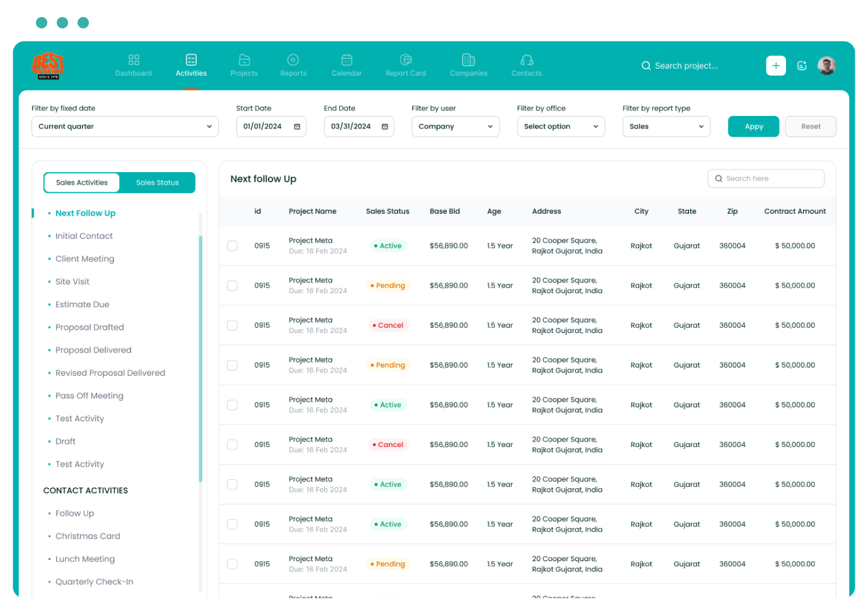868x611 pixels.
Task: Open the Reports nav icon
Action: tap(293, 60)
